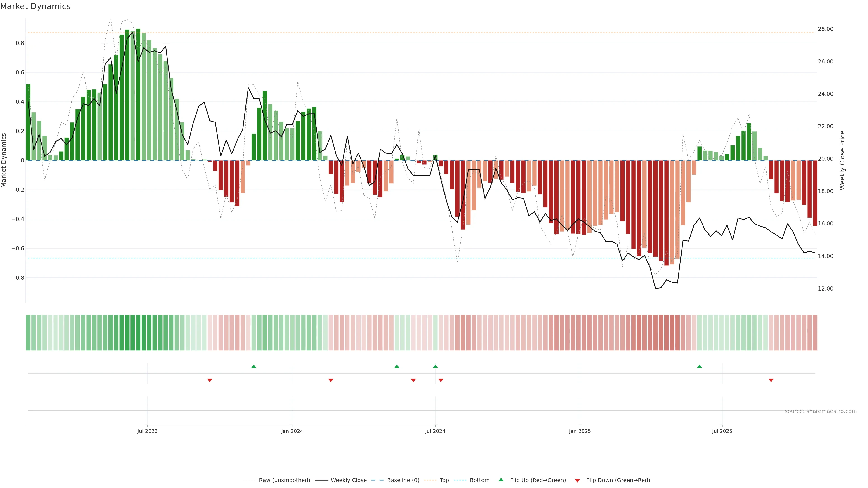Viewport: 868px width, 488px height.
Task: Click the rightmost red flip-down triangle marker
Action: tap(771, 380)
